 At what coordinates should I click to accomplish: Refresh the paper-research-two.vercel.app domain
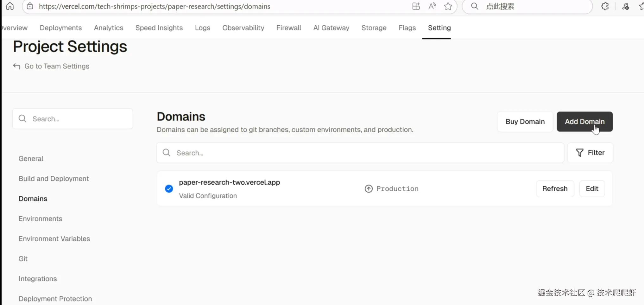555,189
